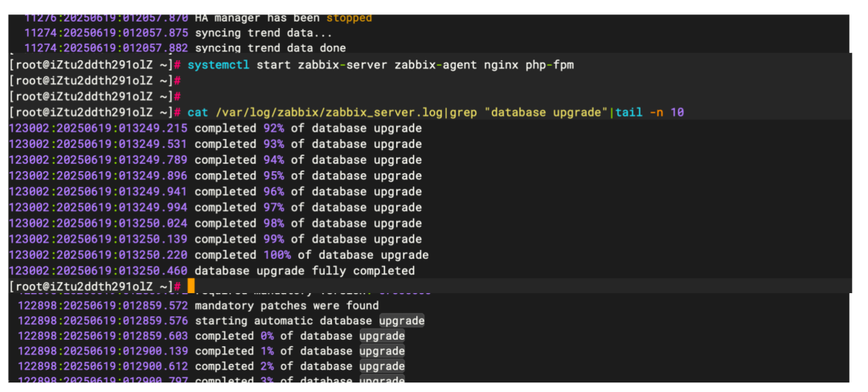Screen dimensions: 868x392
Task: Click the timestamp 123002:20250619:013249.215
Action: pyautogui.click(x=98, y=129)
